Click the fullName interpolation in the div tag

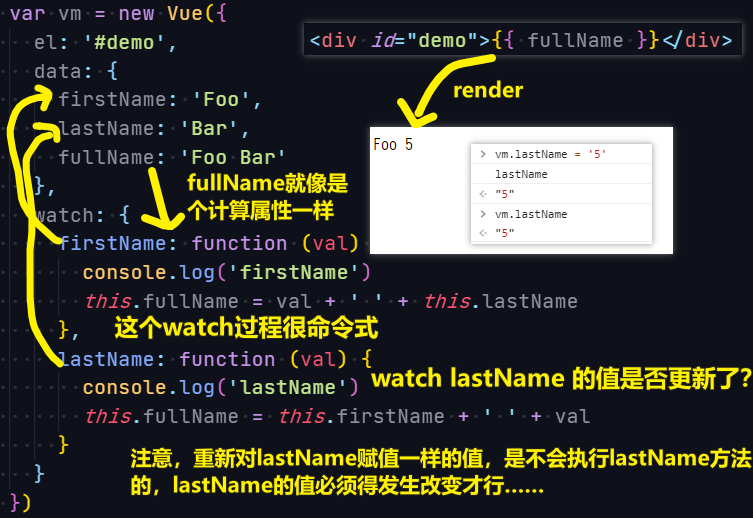(575, 40)
